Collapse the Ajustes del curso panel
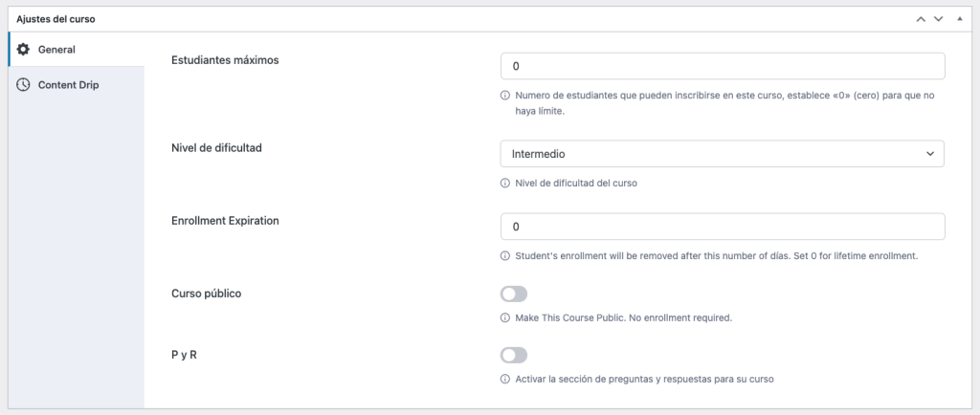980x415 pixels. (958, 18)
